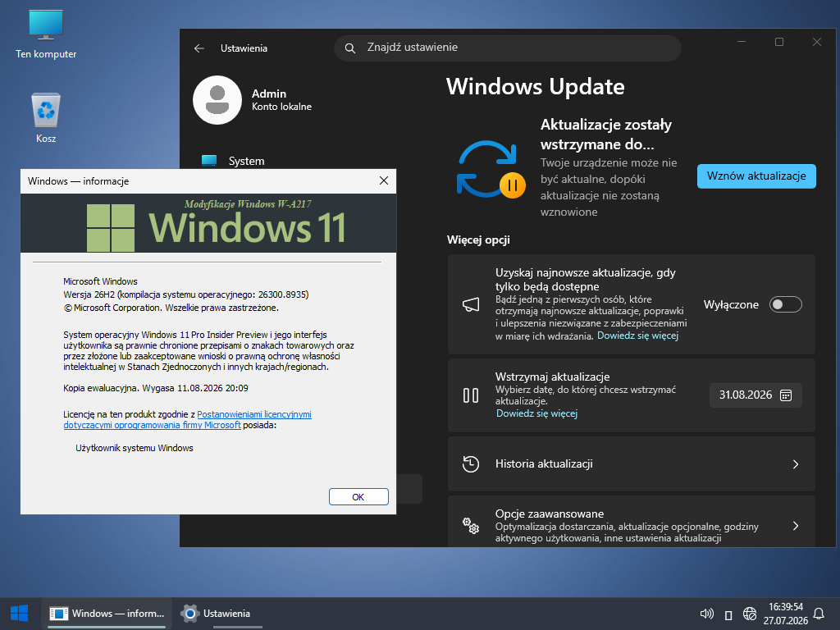
Task: Click the battery tray icon
Action: (x=728, y=614)
